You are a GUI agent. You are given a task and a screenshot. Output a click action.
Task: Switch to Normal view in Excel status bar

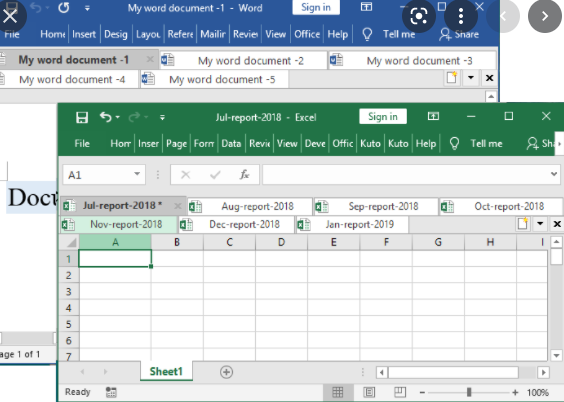[338, 392]
